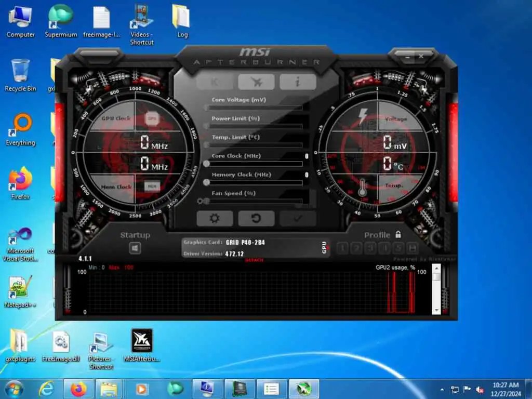This screenshot has height=399, width=532.
Task: Select the Supermium desktop shortcut
Action: [x=61, y=21]
